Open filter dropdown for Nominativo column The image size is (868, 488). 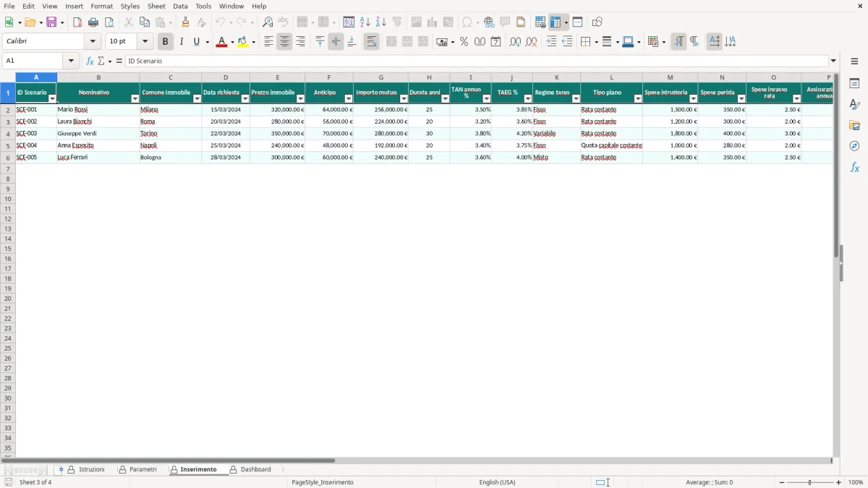click(135, 98)
